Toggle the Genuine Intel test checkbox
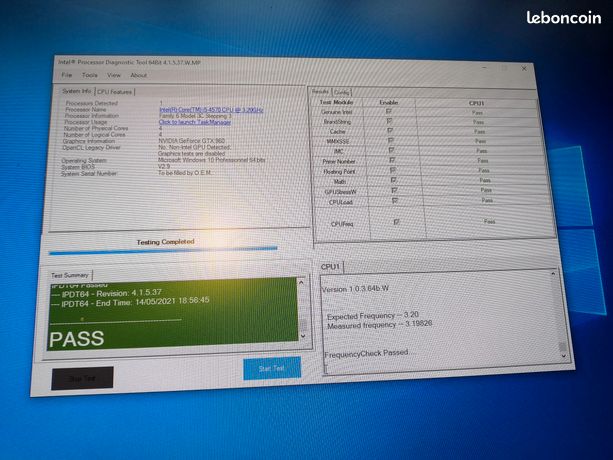The height and width of the screenshot is (460, 613). pyautogui.click(x=389, y=111)
